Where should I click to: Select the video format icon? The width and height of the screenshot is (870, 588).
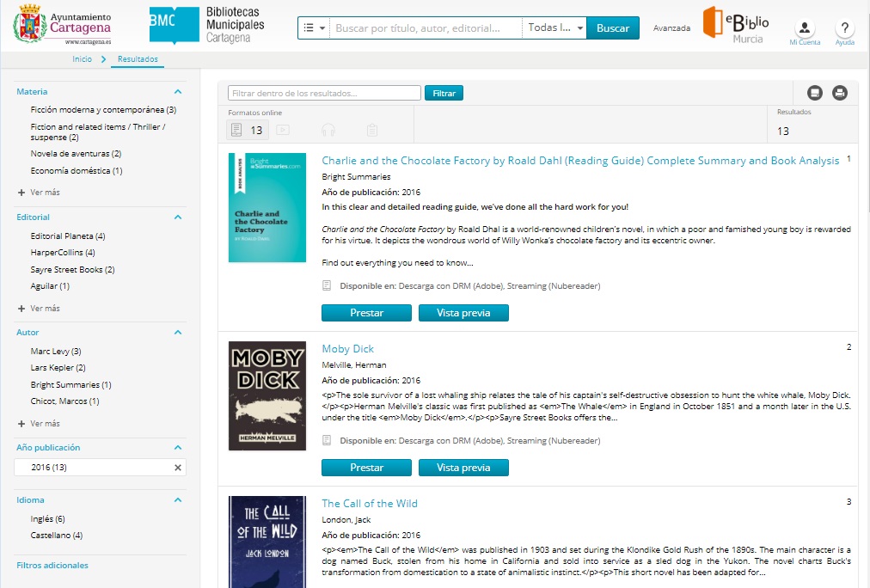283,131
